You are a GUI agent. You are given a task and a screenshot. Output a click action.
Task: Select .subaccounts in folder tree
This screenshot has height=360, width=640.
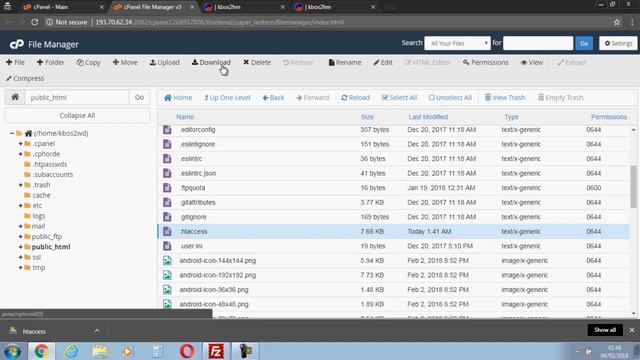point(53,174)
